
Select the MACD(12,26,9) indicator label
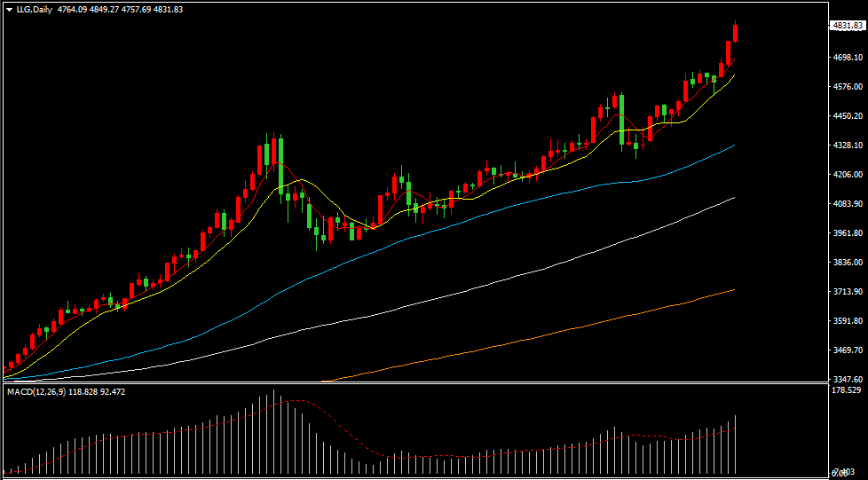click(36, 392)
